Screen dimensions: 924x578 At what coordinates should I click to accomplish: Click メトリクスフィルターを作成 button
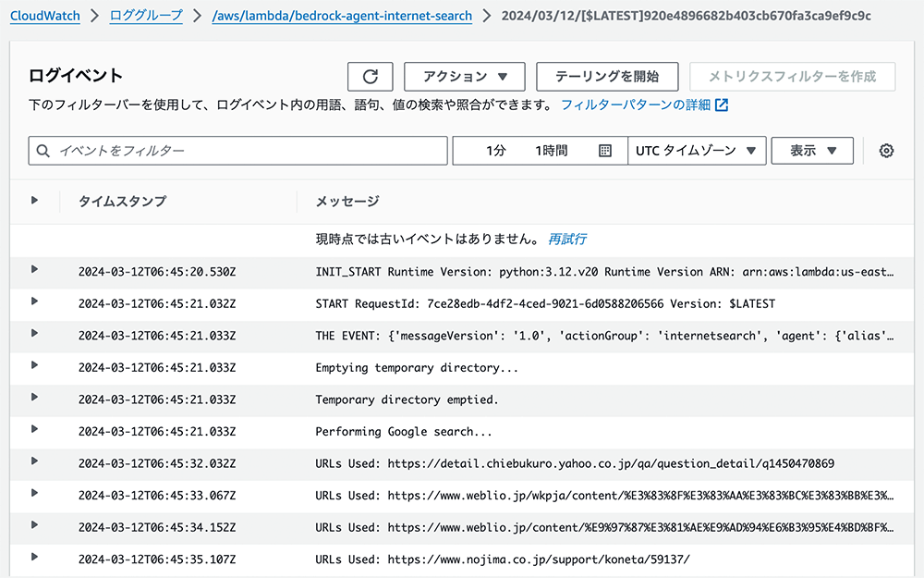coord(792,77)
